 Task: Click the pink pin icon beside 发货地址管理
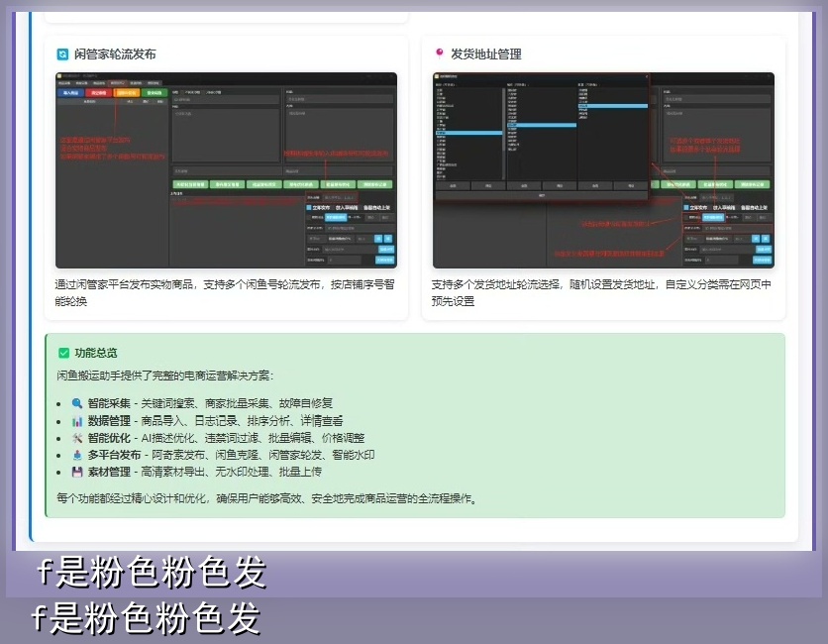coord(439,54)
